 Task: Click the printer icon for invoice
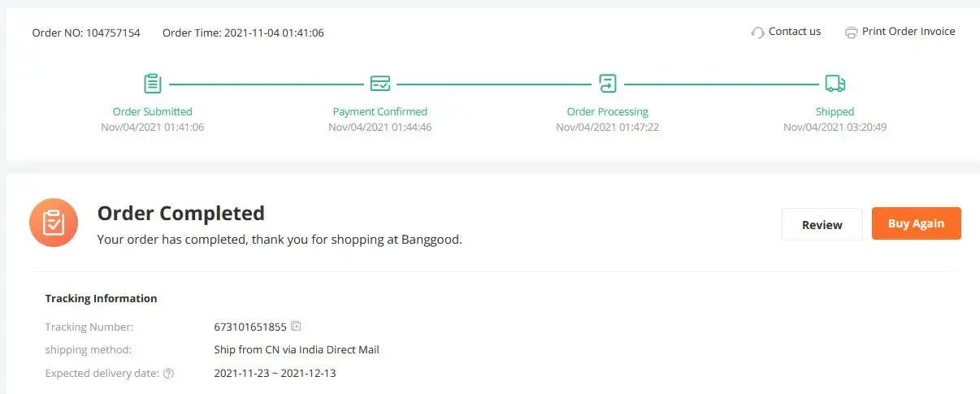coord(852,32)
